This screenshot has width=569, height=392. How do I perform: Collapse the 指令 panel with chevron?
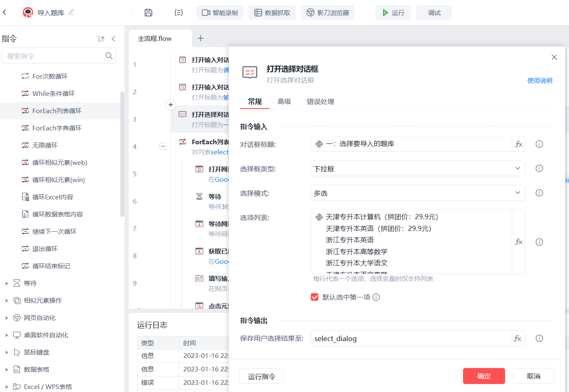tap(114, 39)
